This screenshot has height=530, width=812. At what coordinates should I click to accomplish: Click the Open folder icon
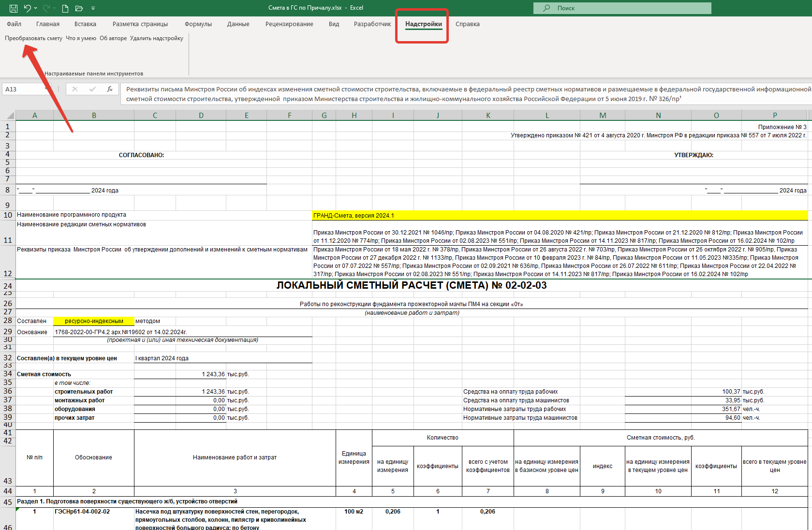tap(79, 8)
